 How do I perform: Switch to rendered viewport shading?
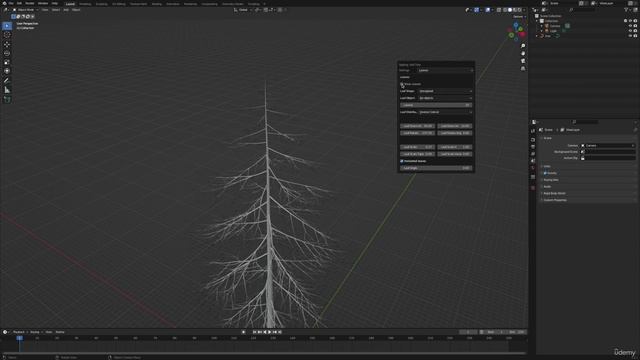pos(520,10)
